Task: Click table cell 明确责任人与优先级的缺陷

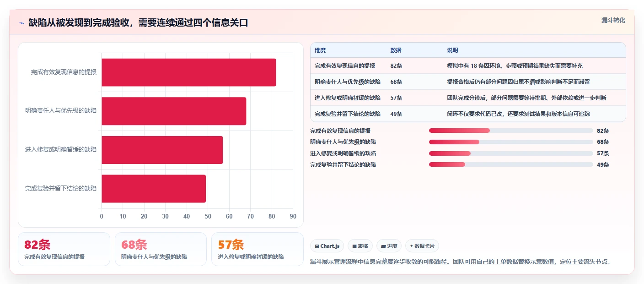Action: tap(348, 82)
